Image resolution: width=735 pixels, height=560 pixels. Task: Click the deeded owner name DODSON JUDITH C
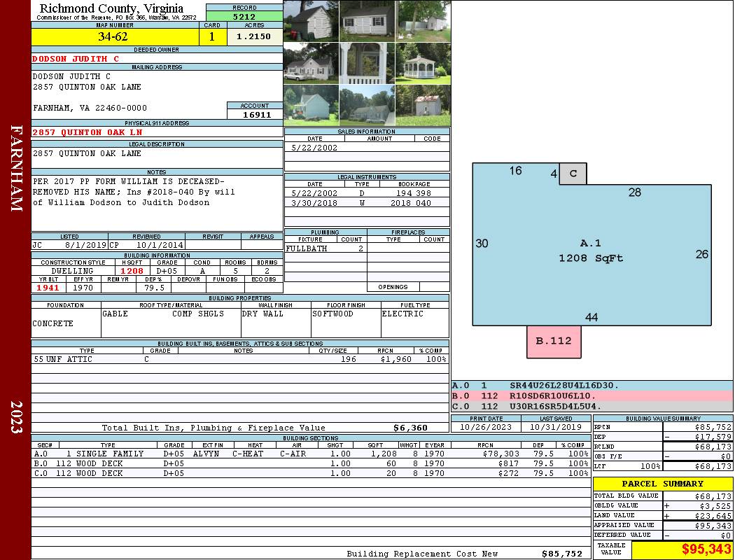coord(76,59)
